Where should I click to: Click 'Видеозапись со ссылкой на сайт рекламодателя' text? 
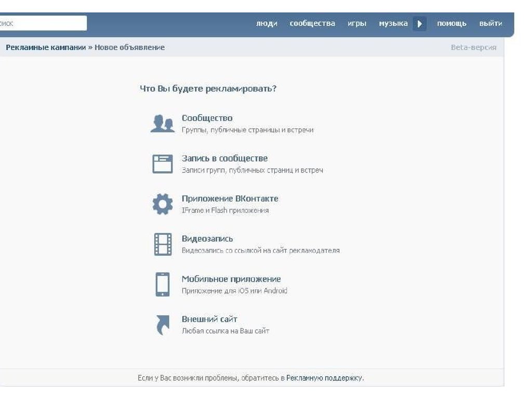261,250
